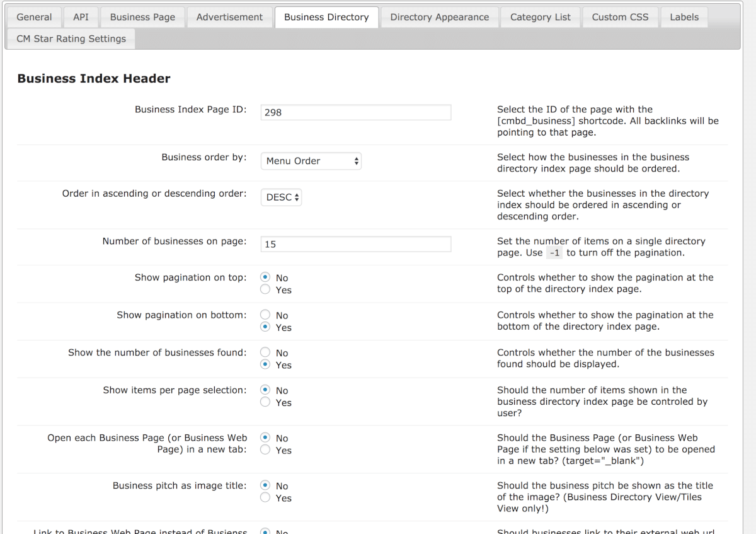Expand the Business order by dropdown
The width and height of the screenshot is (756, 534).
coord(311,161)
